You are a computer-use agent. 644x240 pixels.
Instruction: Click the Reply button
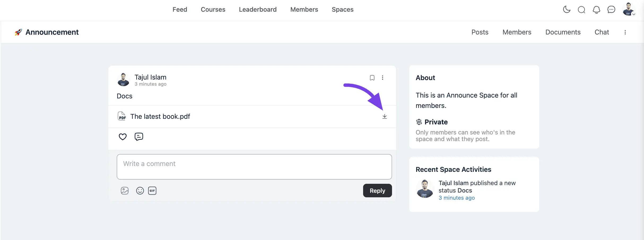[x=377, y=191]
